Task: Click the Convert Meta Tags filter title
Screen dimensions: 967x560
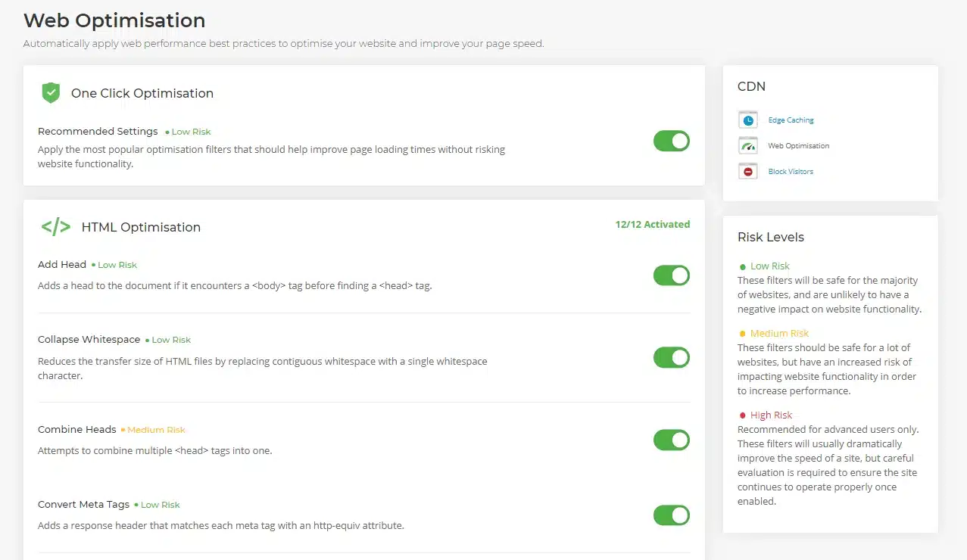Action: click(83, 505)
